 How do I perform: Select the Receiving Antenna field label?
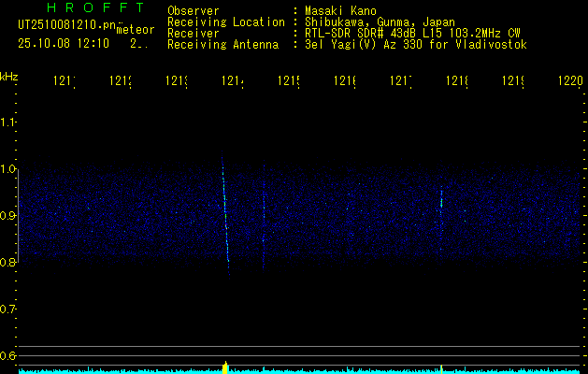225,44
